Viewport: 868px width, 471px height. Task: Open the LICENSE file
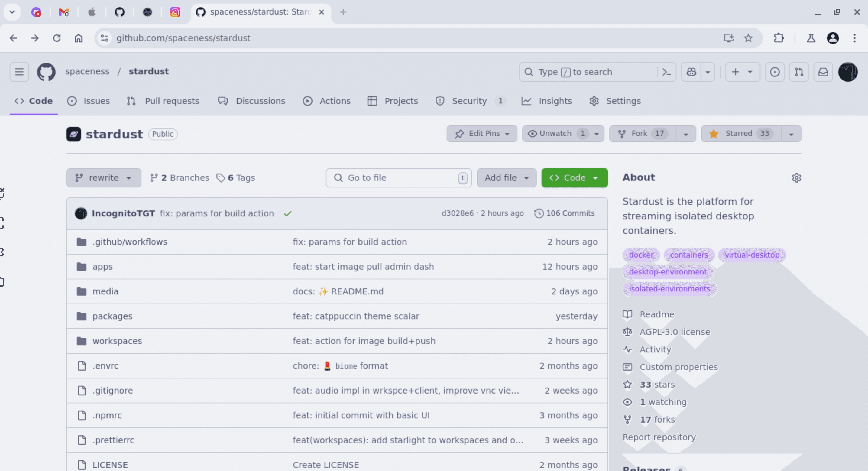[x=110, y=465]
